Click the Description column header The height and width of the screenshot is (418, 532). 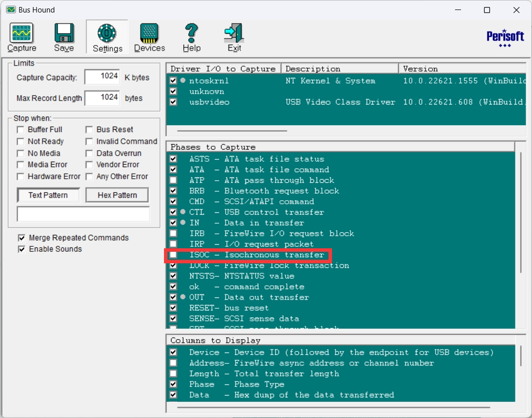click(340, 69)
